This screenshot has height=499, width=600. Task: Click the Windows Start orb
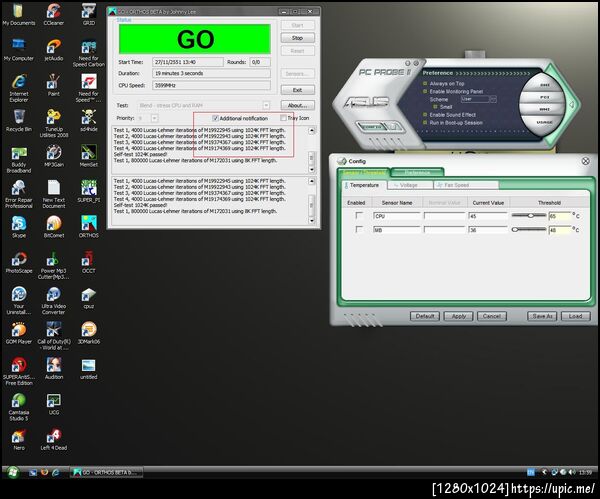[x=13, y=472]
